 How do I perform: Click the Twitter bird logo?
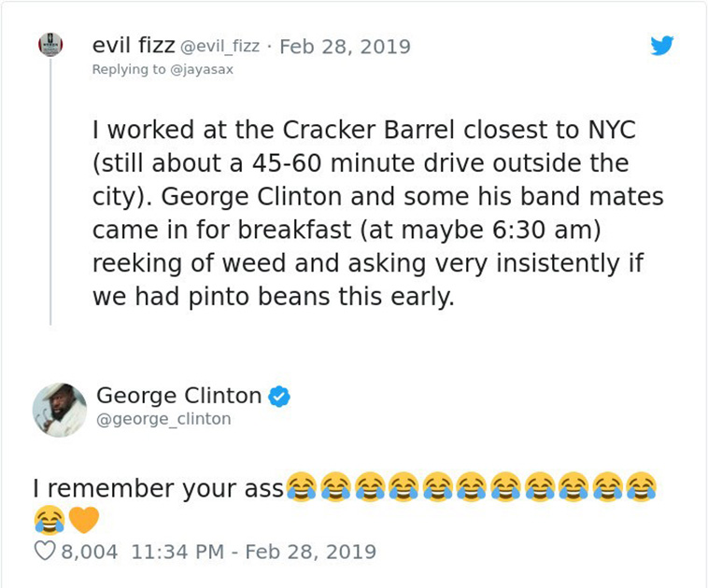point(661,46)
